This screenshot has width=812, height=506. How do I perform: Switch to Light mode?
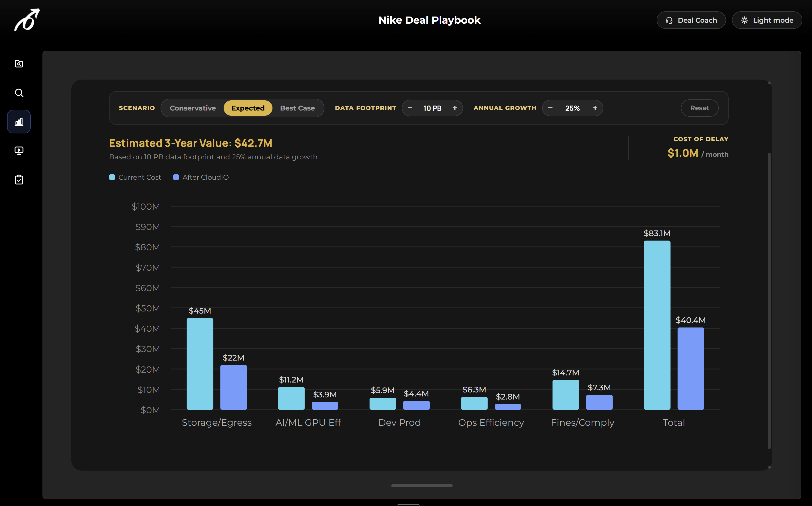tap(767, 20)
